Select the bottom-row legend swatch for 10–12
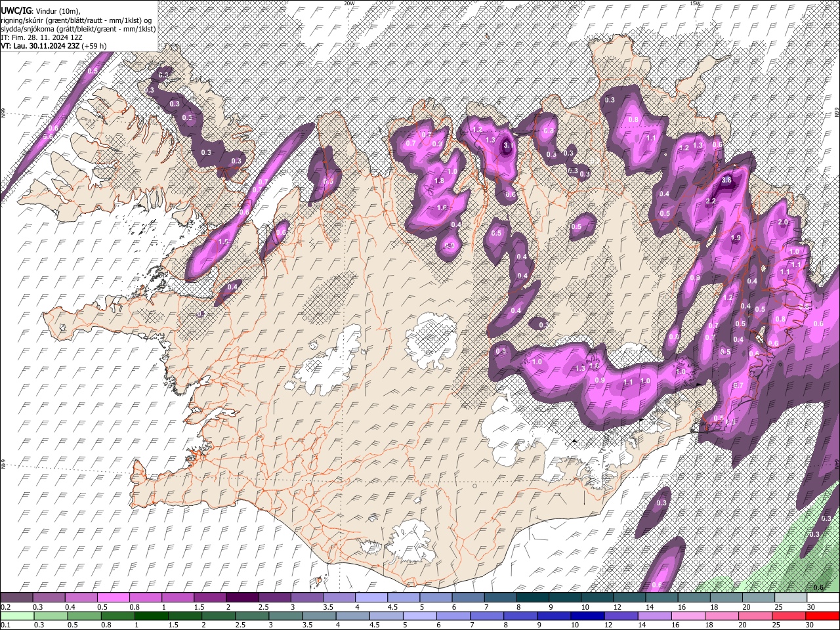 tap(588, 616)
